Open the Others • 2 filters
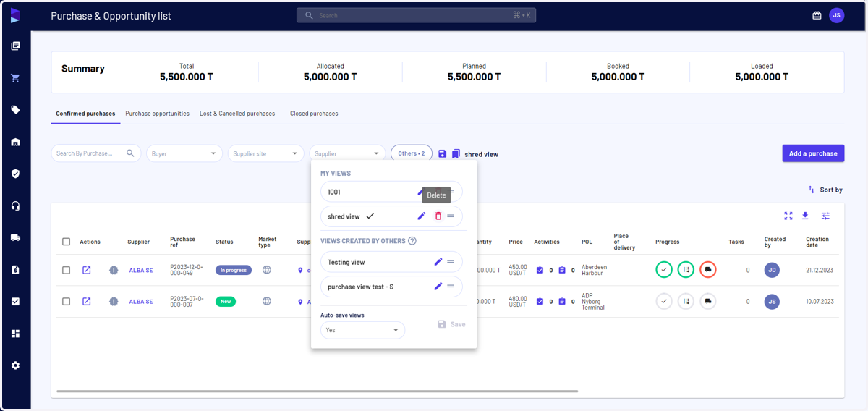This screenshot has width=868, height=411. click(x=412, y=153)
